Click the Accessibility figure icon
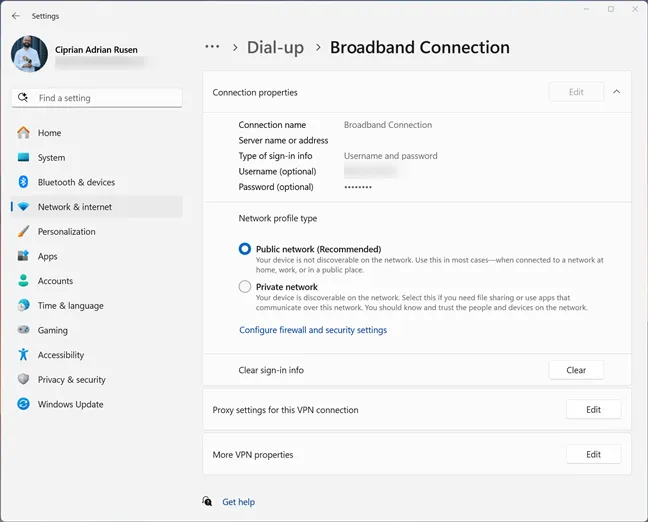The width and height of the screenshot is (648, 522). click(x=24, y=355)
